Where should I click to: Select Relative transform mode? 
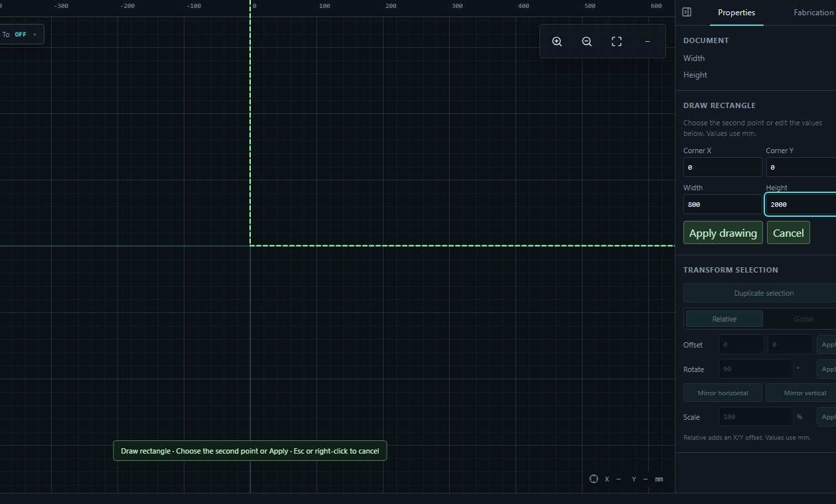(724, 319)
